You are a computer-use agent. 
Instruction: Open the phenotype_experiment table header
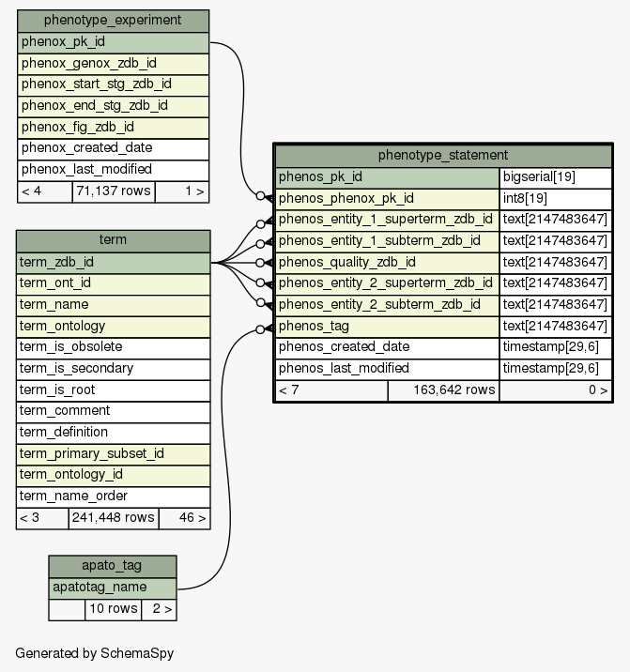click(x=113, y=21)
